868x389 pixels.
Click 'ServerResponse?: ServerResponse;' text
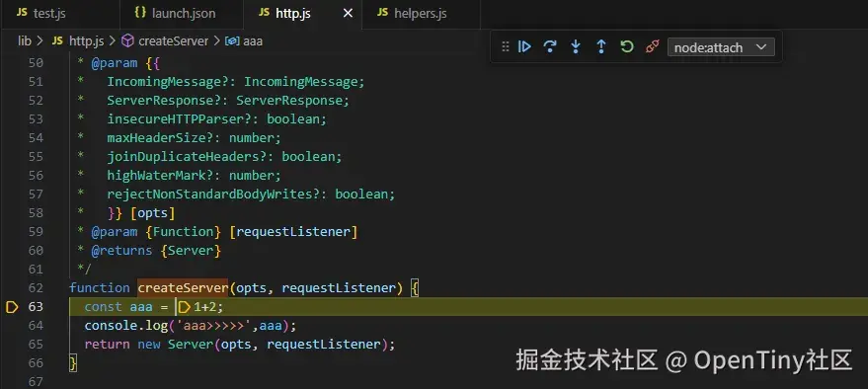coord(229,101)
